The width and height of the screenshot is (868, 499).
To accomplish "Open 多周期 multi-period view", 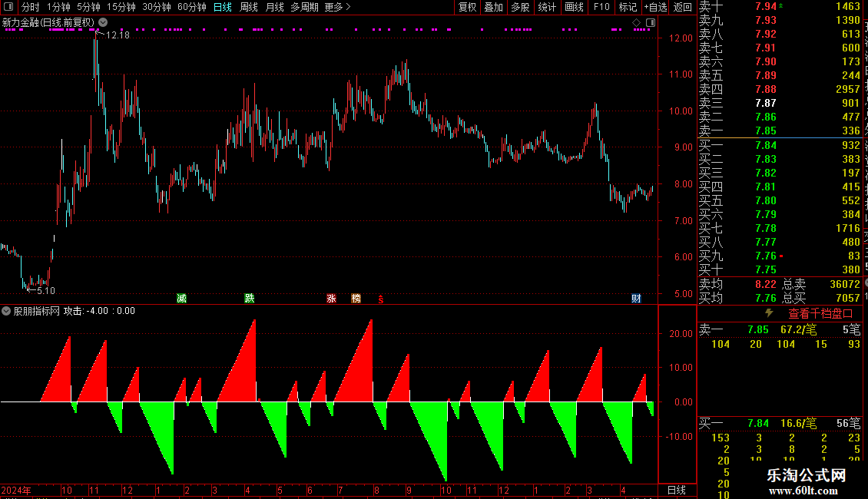I will click(x=304, y=7).
